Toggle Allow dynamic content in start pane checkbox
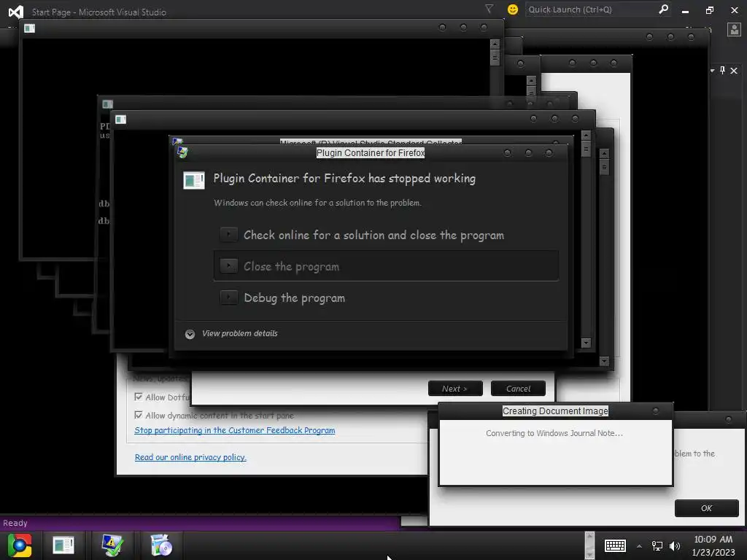 click(x=139, y=415)
